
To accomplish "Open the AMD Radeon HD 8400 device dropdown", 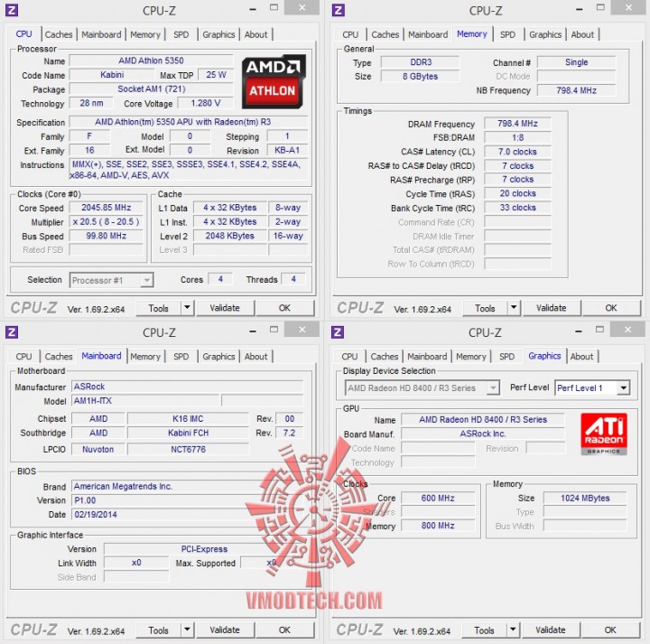I will click(493, 388).
